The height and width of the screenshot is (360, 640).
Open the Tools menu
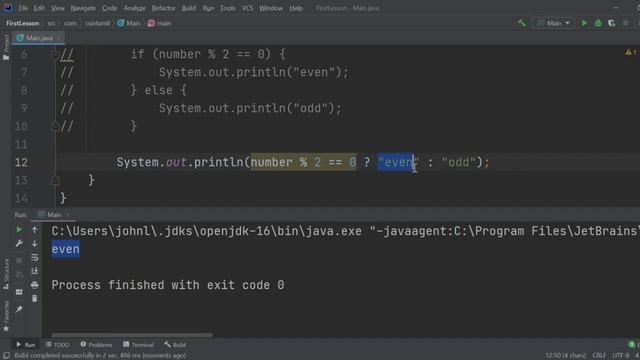(227, 8)
